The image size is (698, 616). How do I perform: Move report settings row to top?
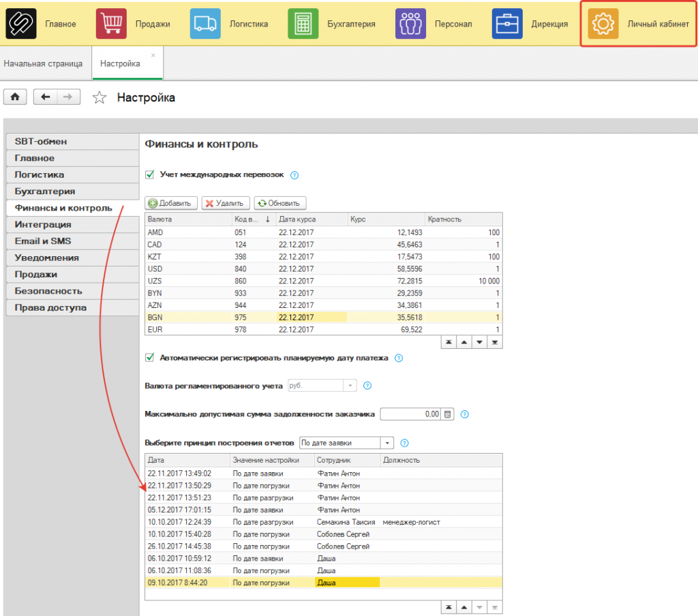point(449,607)
